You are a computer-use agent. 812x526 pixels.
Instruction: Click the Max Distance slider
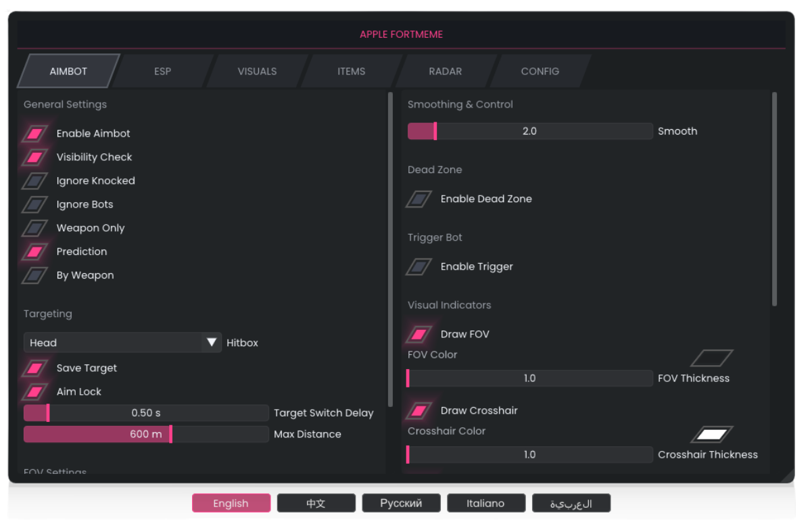click(x=146, y=434)
